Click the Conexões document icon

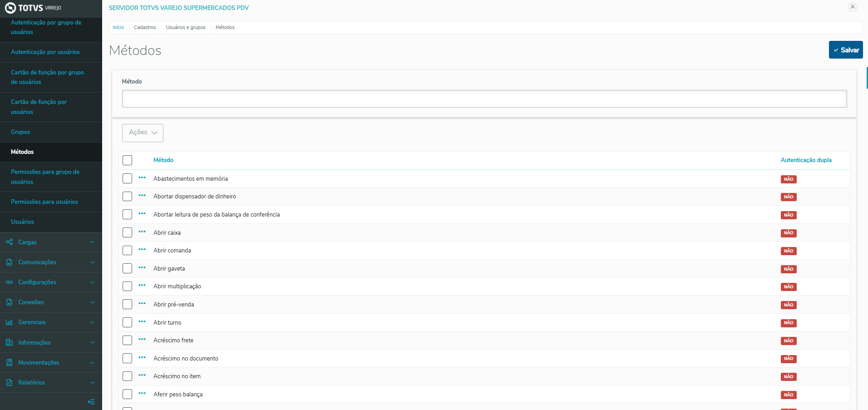pos(9,302)
